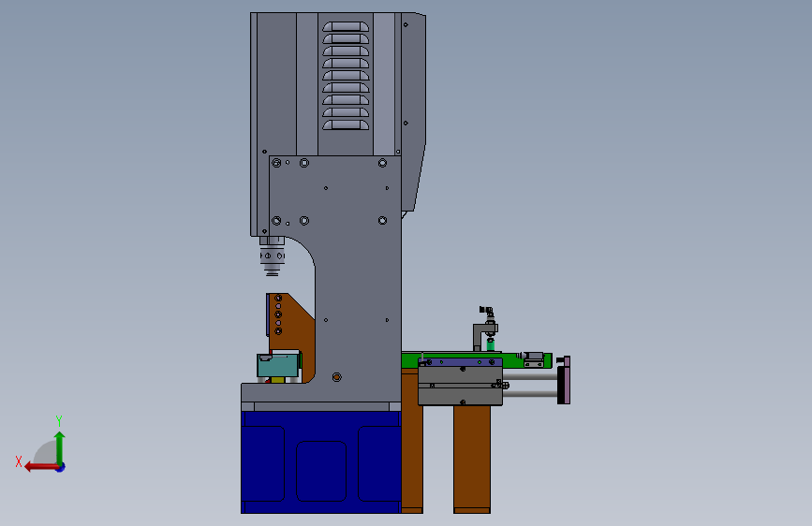Viewport: 812px width, 526px height.
Task: Select the purple end plate on guide rods
Action: (567, 380)
